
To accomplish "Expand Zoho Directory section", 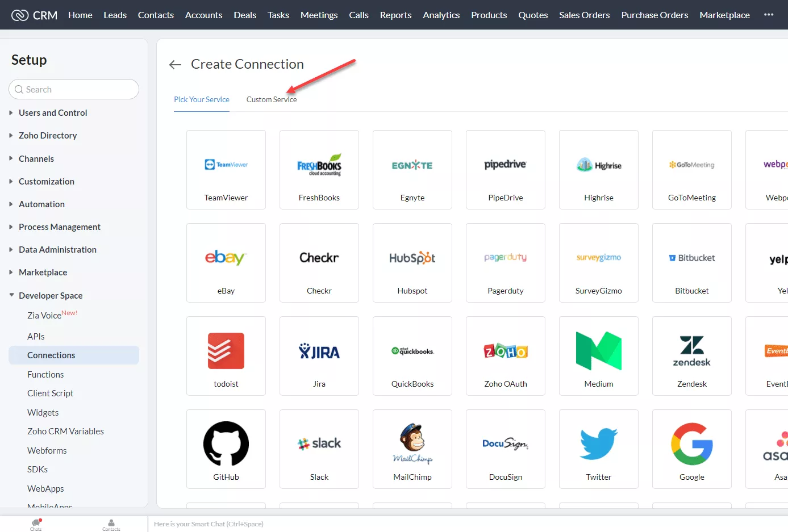I will (x=48, y=136).
